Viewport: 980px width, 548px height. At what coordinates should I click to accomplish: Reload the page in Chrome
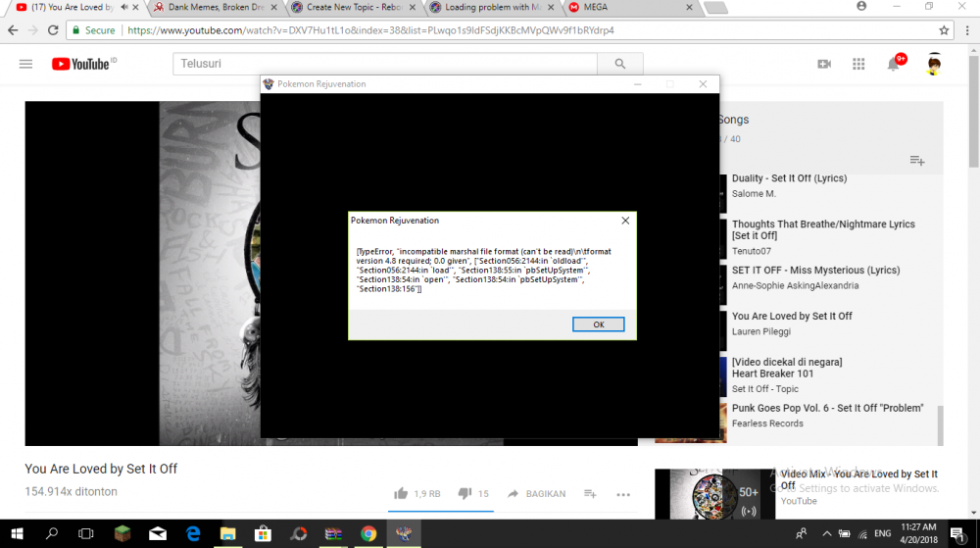[x=53, y=30]
